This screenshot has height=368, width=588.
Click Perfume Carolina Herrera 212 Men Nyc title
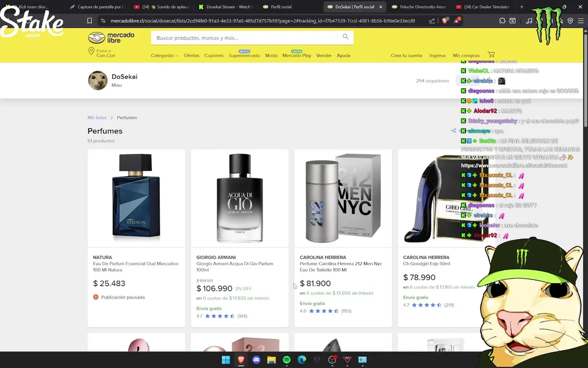tap(341, 267)
